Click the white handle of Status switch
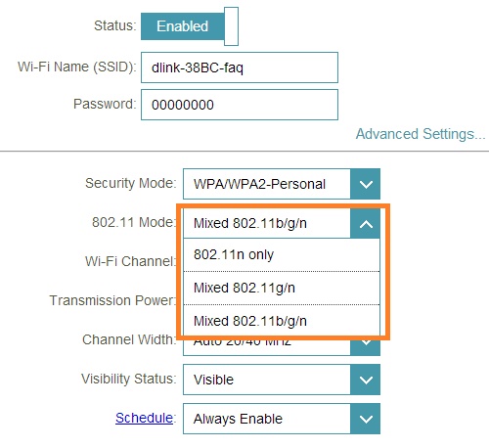 [231, 26]
